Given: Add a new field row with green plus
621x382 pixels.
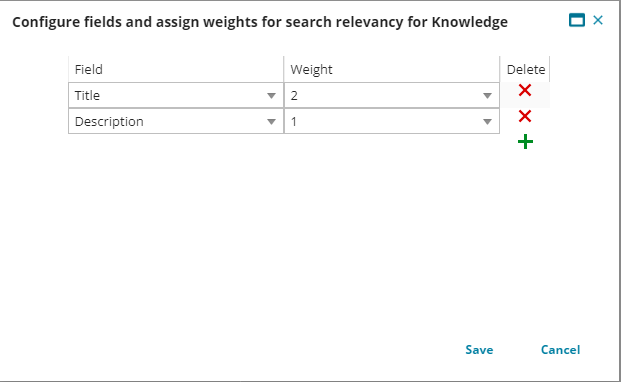Looking at the screenshot, I should pyautogui.click(x=525, y=142).
